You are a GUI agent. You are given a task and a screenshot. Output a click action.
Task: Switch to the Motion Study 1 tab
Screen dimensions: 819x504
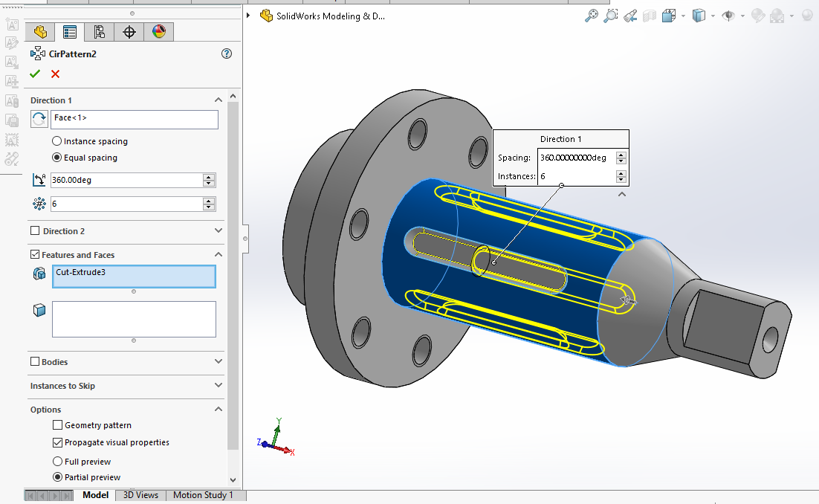coord(203,495)
